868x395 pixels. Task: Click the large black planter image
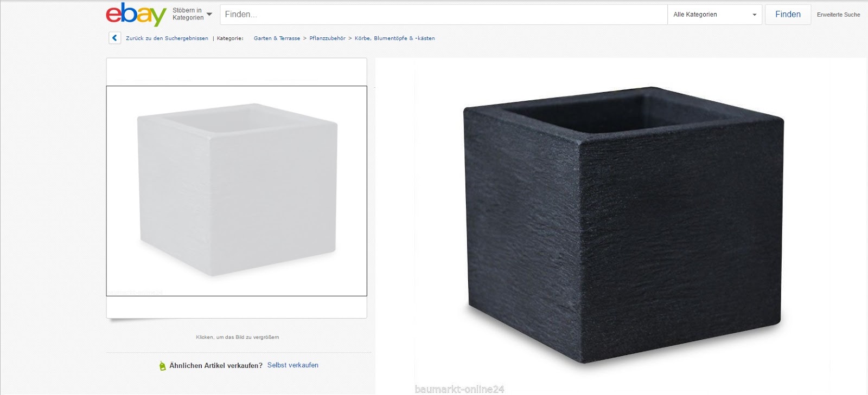click(623, 224)
